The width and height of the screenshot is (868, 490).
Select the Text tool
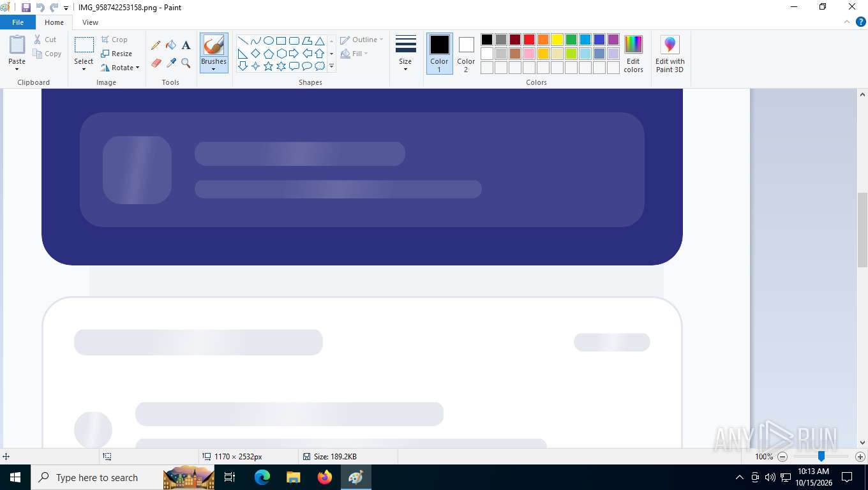tap(186, 45)
